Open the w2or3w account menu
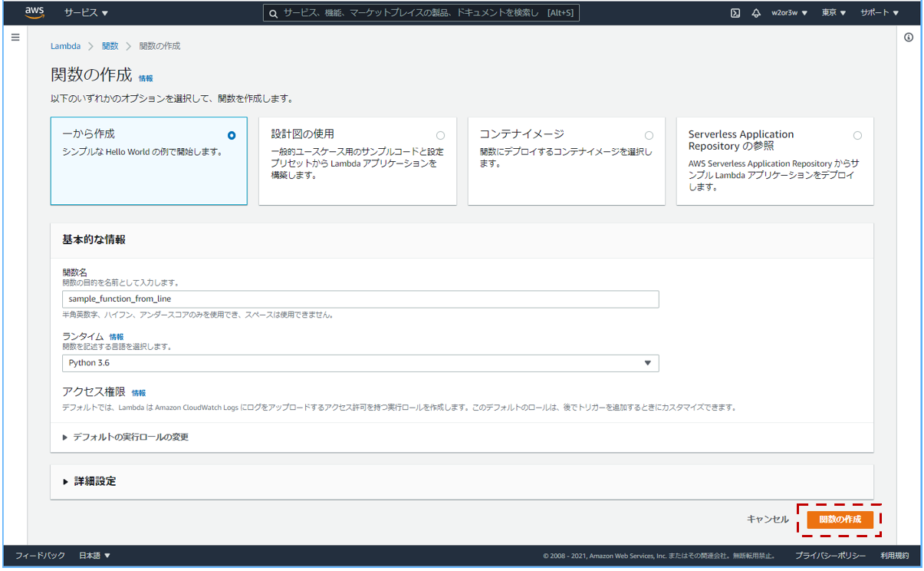The height and width of the screenshot is (571, 924). 788,12
